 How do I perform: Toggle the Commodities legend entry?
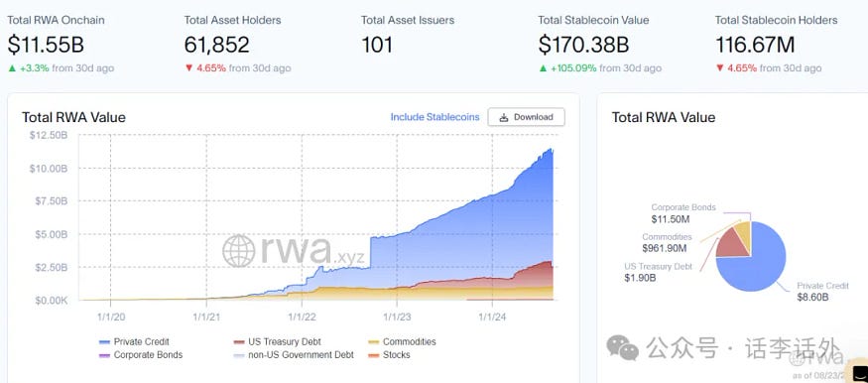pos(402,342)
